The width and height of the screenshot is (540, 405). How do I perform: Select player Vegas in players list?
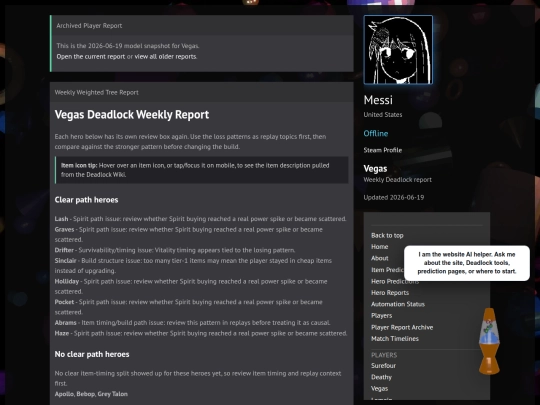(380, 388)
